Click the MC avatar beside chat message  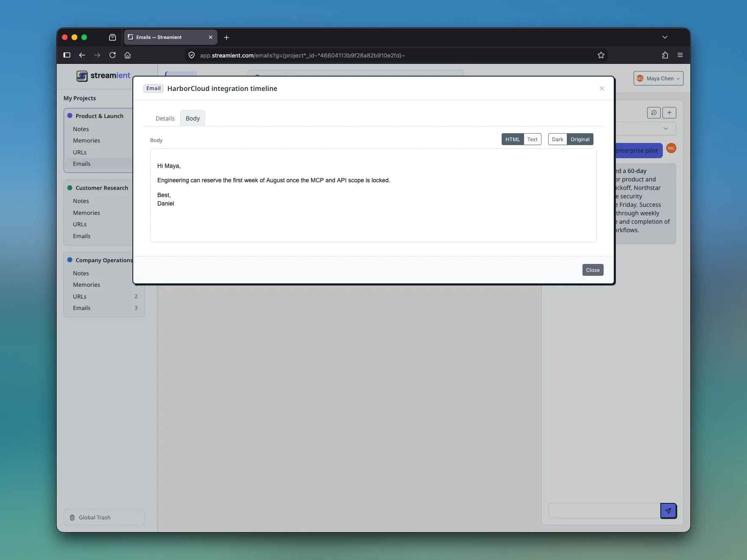(x=671, y=148)
